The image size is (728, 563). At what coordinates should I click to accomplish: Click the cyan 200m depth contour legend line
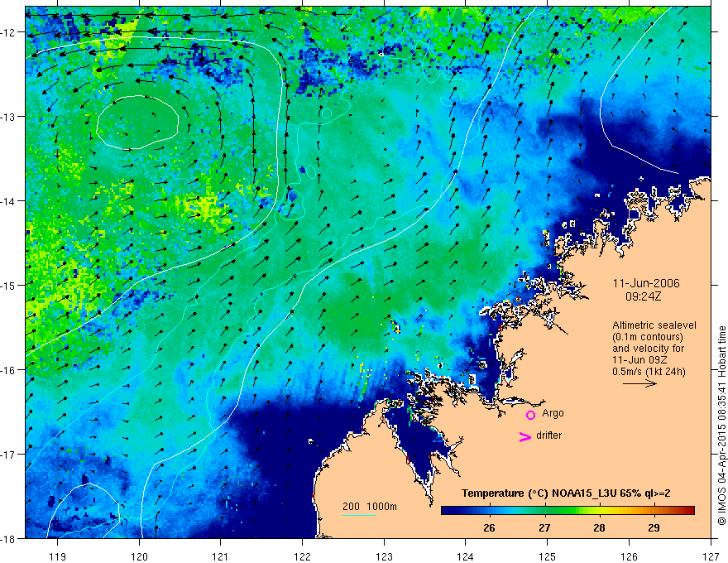click(359, 515)
